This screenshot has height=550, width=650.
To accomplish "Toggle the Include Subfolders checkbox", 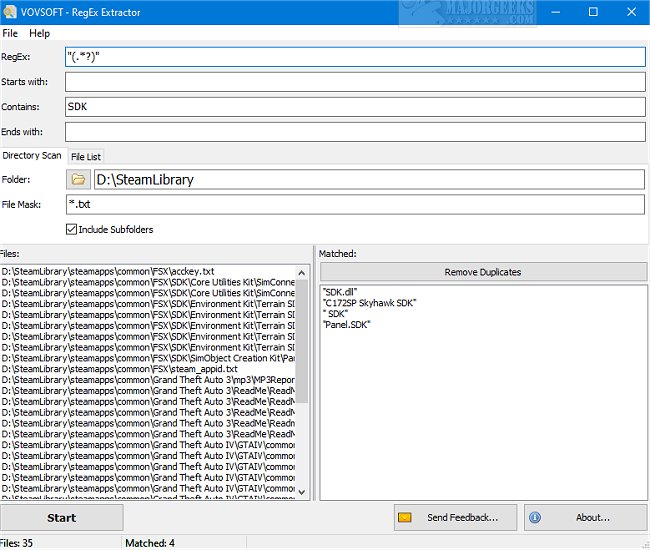I will (72, 229).
